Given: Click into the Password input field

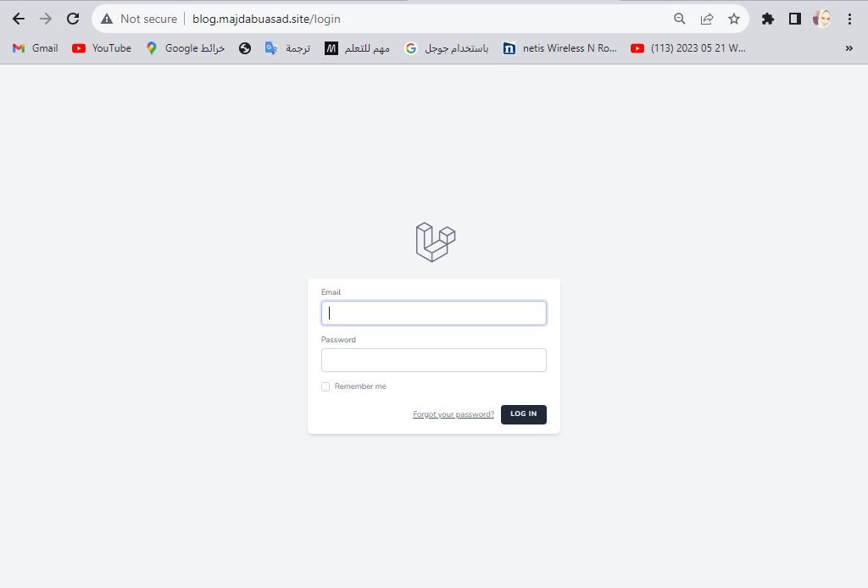Looking at the screenshot, I should (x=433, y=360).
